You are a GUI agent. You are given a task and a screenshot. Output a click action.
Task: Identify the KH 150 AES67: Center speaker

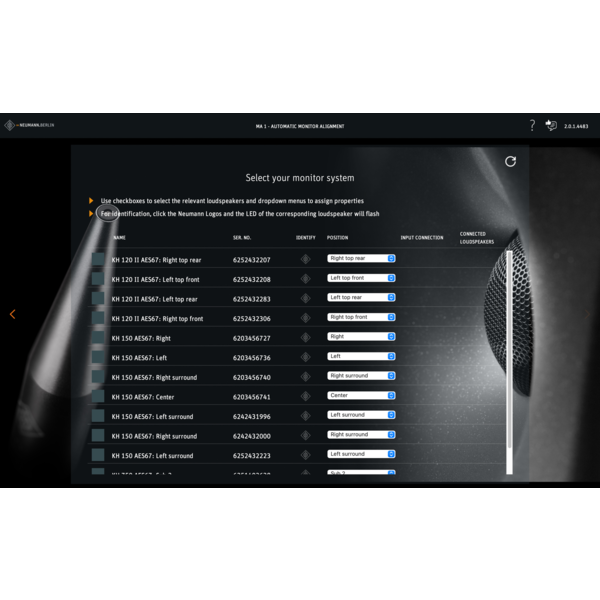(x=305, y=396)
